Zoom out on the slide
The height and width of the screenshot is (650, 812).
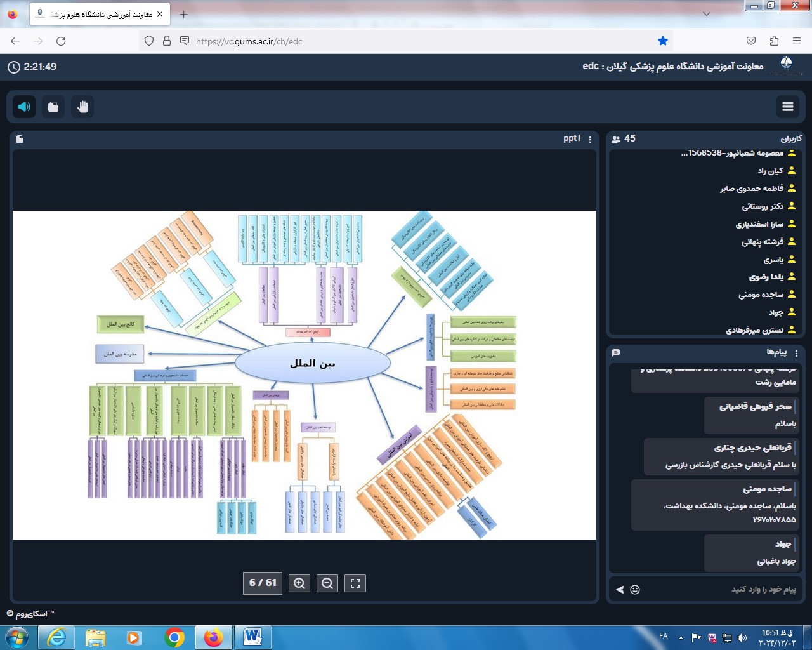click(x=327, y=583)
